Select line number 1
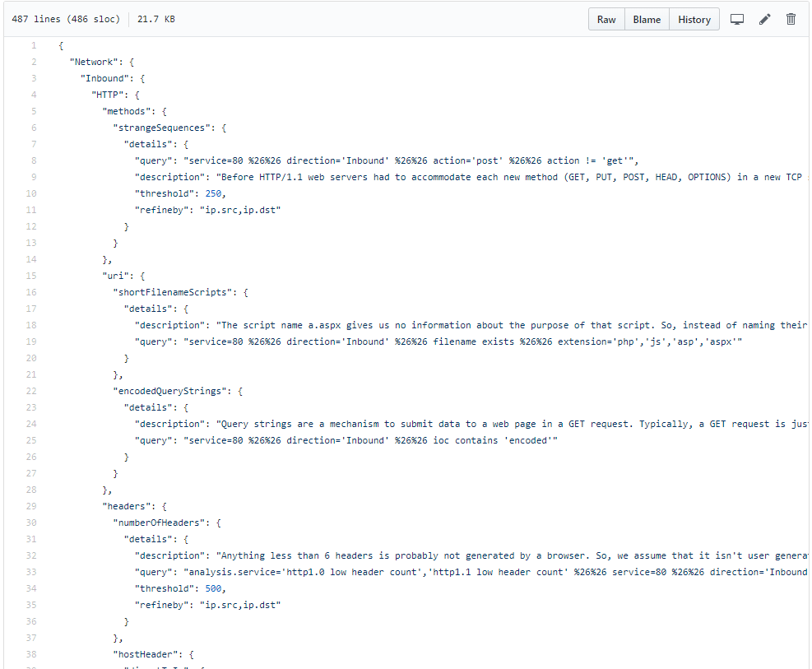Image resolution: width=812 pixels, height=669 pixels. (33, 45)
